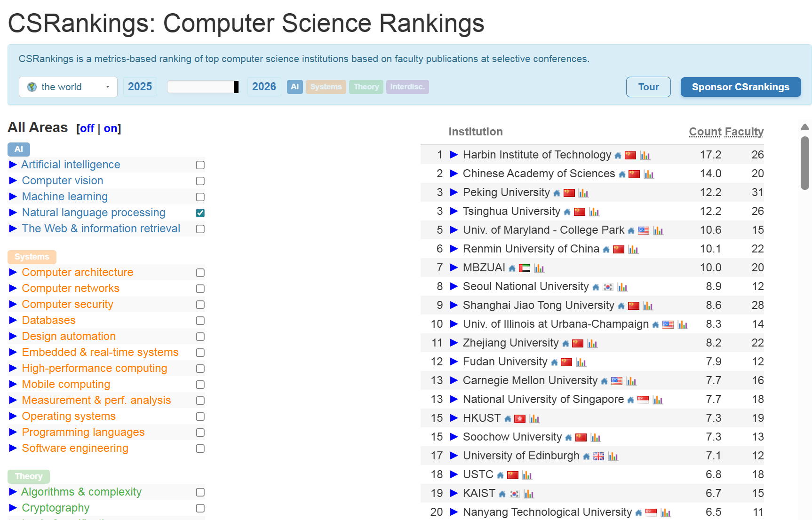The image size is (812, 520).
Task: Click Tsinghua University home page icon
Action: (x=567, y=212)
